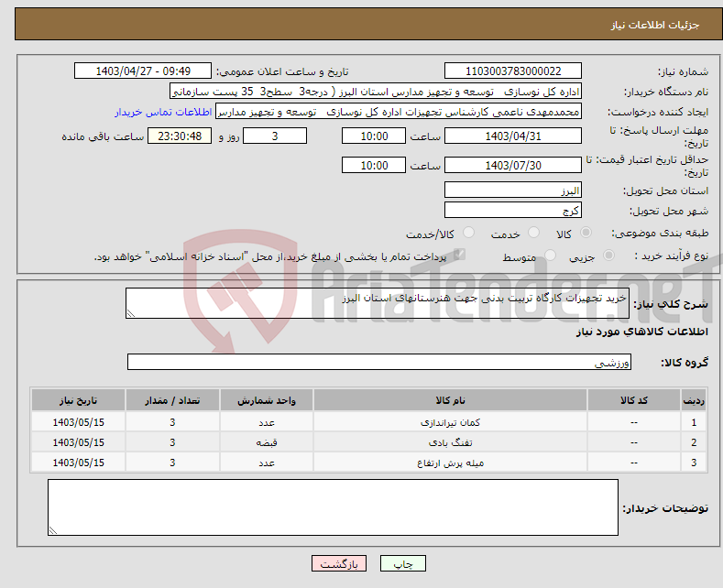The image size is (723, 588).
Task: Click the بازگشت (back) button
Action: (339, 563)
